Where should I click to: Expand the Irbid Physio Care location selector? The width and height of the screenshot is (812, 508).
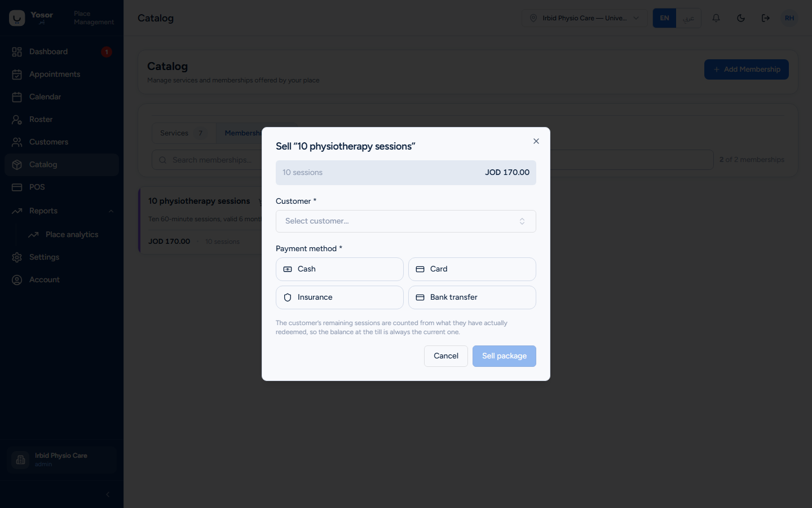click(x=584, y=18)
